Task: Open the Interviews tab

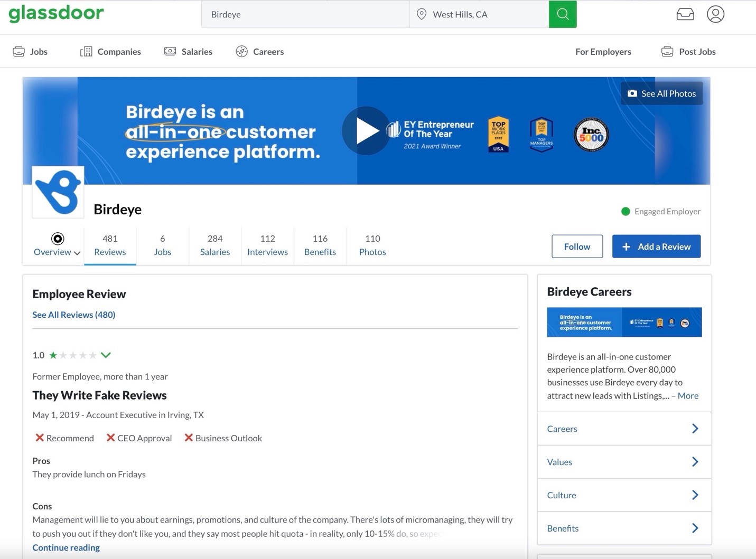Action: pos(267,245)
